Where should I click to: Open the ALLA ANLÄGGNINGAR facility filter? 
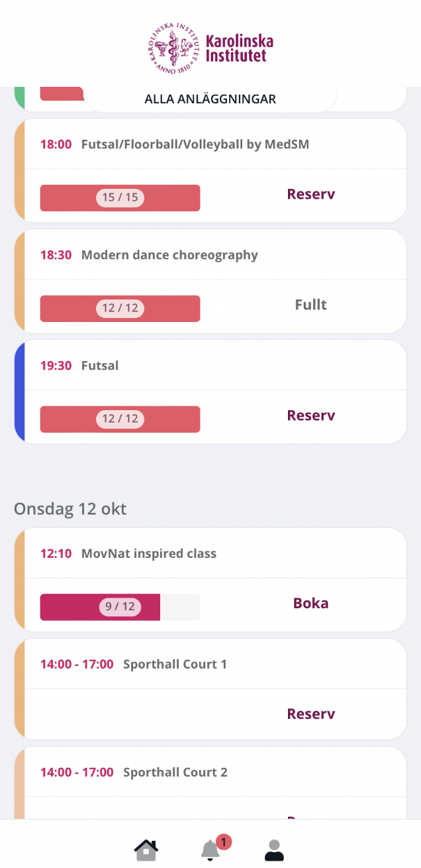(210, 99)
